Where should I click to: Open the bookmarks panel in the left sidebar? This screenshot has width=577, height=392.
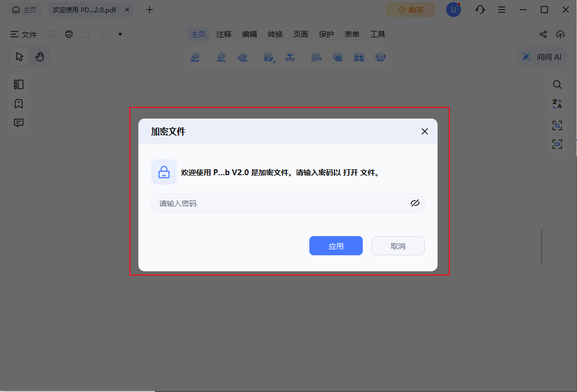(x=19, y=104)
